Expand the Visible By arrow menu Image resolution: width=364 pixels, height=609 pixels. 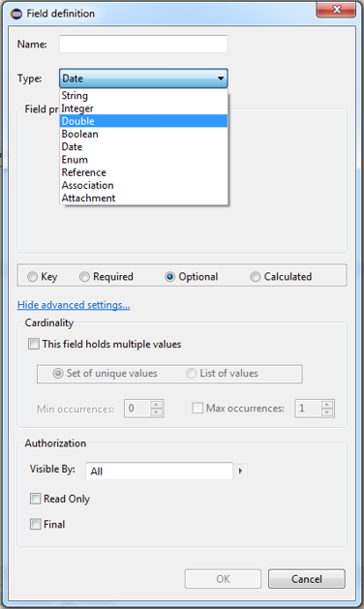click(x=240, y=472)
